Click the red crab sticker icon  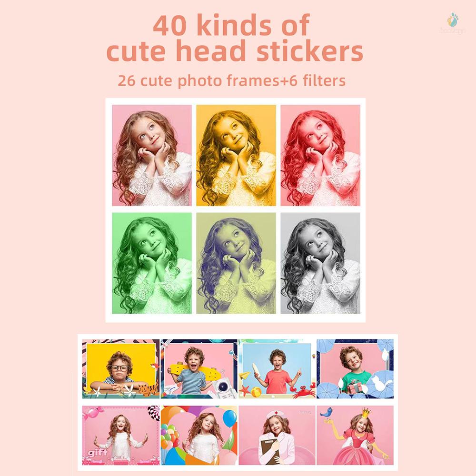[x=302, y=390]
